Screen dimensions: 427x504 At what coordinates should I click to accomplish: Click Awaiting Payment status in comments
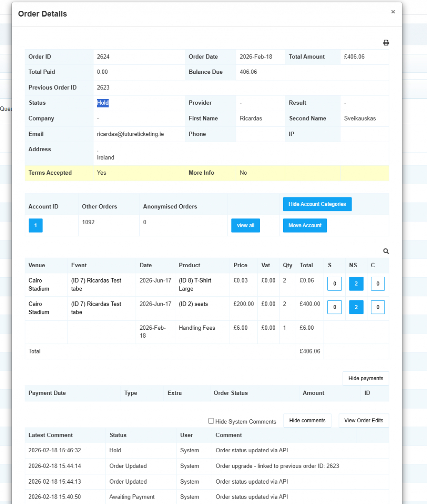[x=132, y=497]
